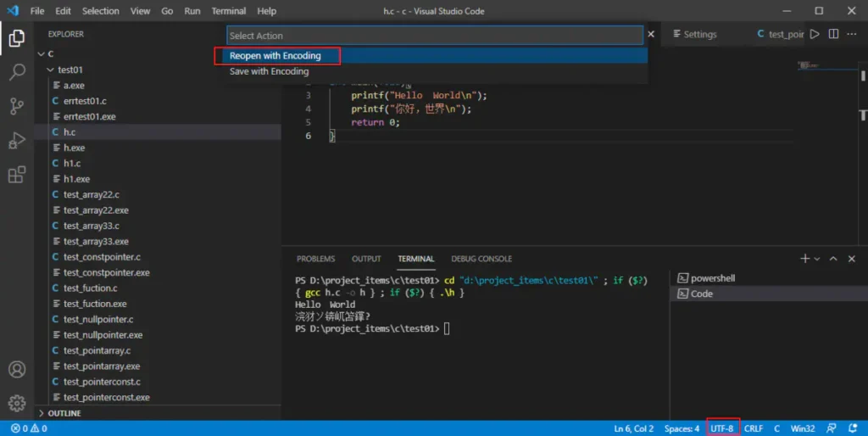
Task: Open the launch profile dropdown beside plus
Action: coord(817,259)
